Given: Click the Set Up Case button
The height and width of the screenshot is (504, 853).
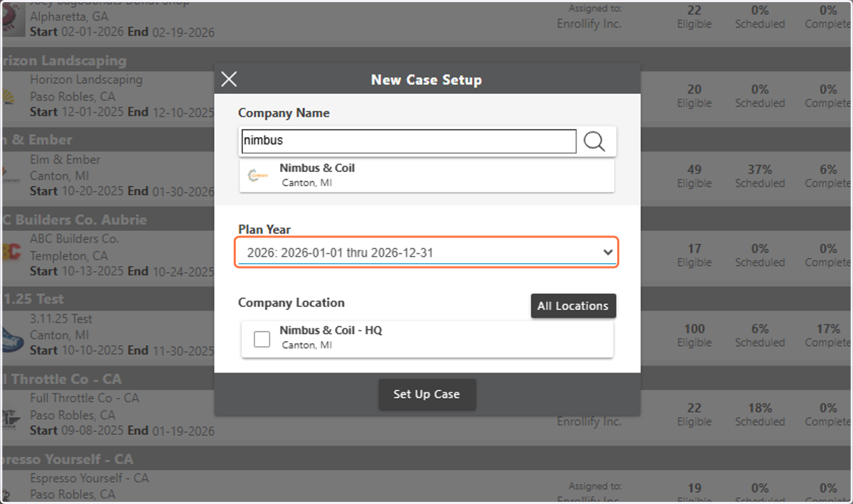Looking at the screenshot, I should pyautogui.click(x=426, y=394).
